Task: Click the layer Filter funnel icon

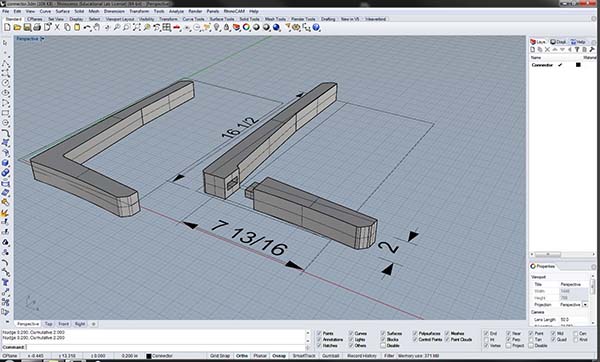Action: 577,49
